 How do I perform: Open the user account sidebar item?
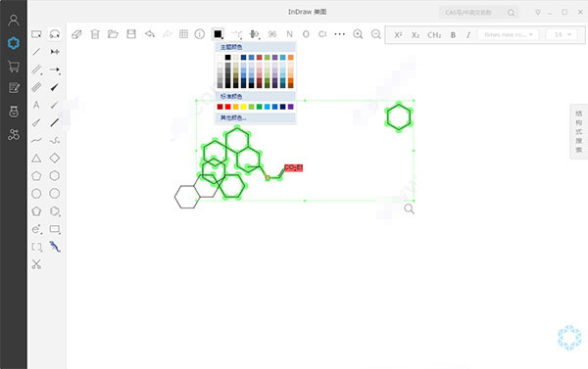[x=14, y=20]
